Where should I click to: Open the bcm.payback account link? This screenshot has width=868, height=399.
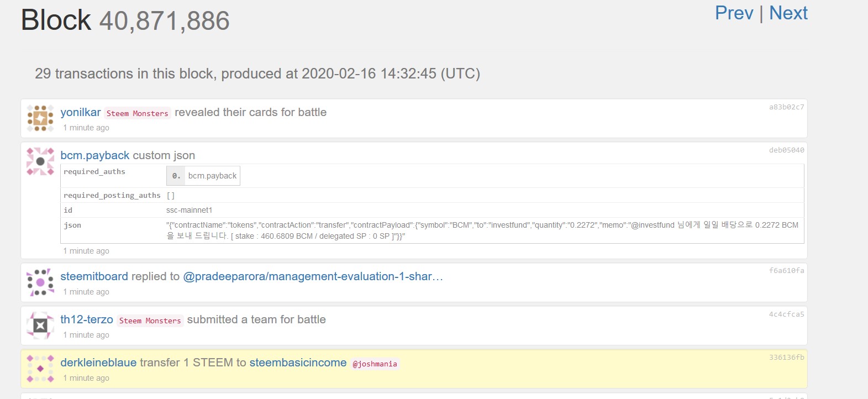click(95, 155)
